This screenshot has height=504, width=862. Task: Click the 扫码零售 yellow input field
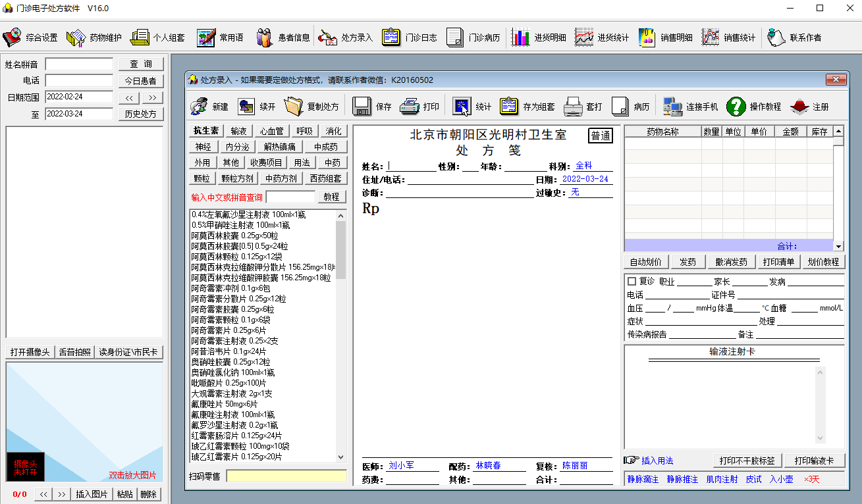286,476
